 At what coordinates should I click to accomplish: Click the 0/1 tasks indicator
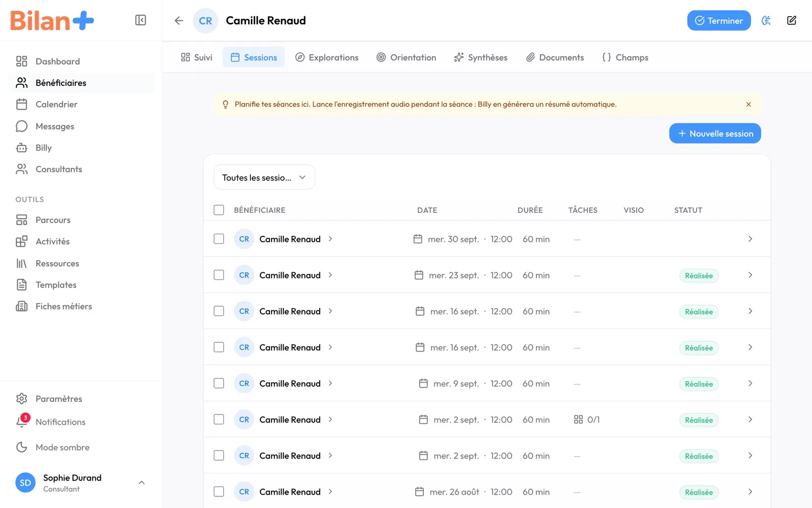coord(587,419)
